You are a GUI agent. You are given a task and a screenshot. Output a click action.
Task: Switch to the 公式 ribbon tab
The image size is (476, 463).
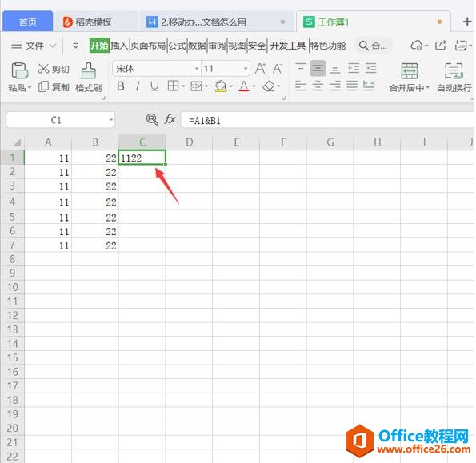[177, 46]
